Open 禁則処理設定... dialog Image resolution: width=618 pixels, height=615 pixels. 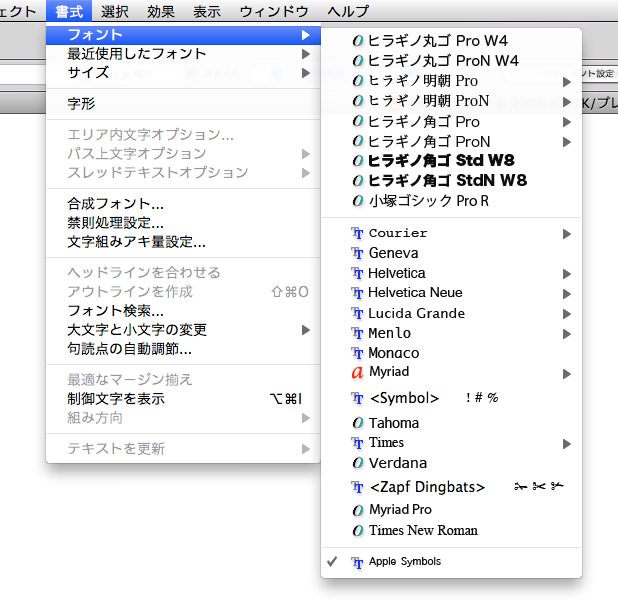pyautogui.click(x=183, y=223)
